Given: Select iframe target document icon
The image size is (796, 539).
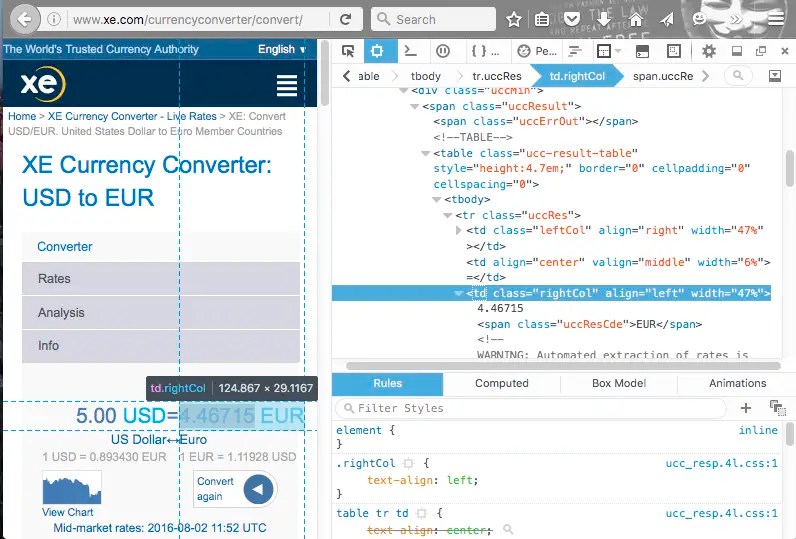Looking at the screenshot, I should (604, 51).
